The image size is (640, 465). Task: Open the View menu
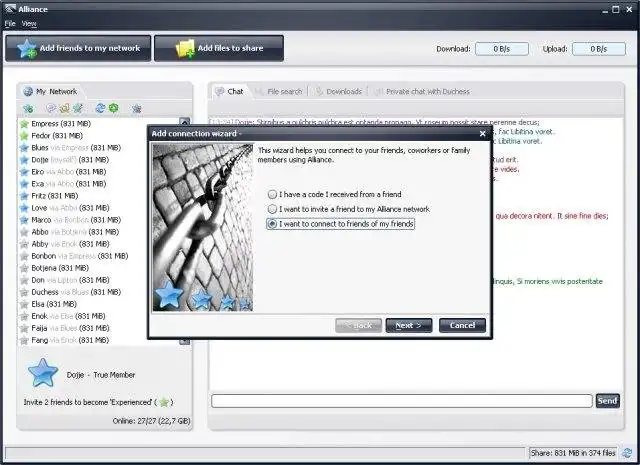point(29,24)
